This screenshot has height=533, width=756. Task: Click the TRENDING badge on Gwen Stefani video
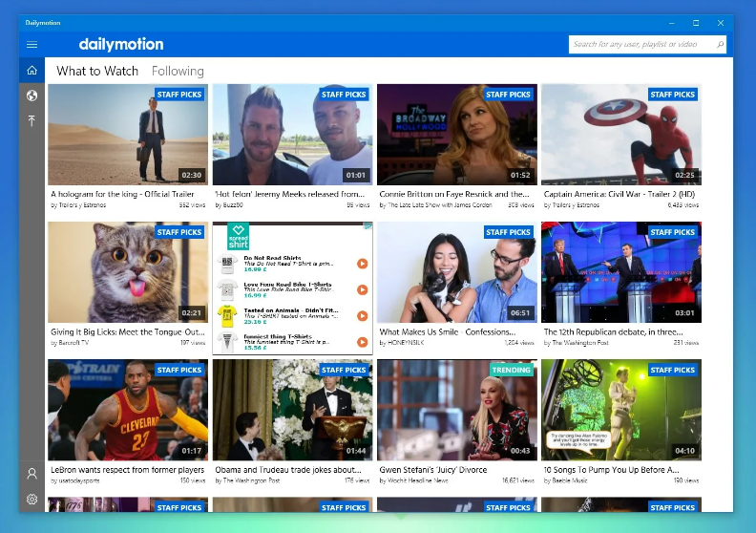(x=511, y=370)
